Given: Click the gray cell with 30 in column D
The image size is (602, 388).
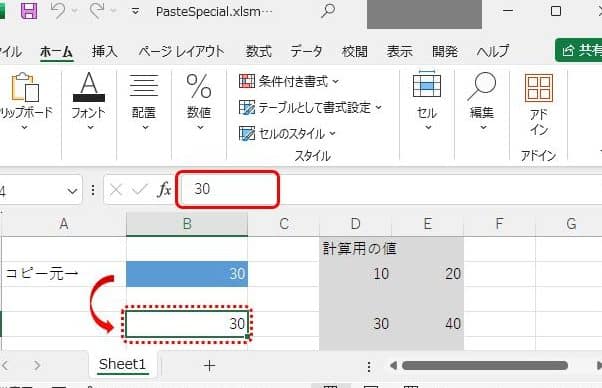Looking at the screenshot, I should pyautogui.click(x=356, y=324).
